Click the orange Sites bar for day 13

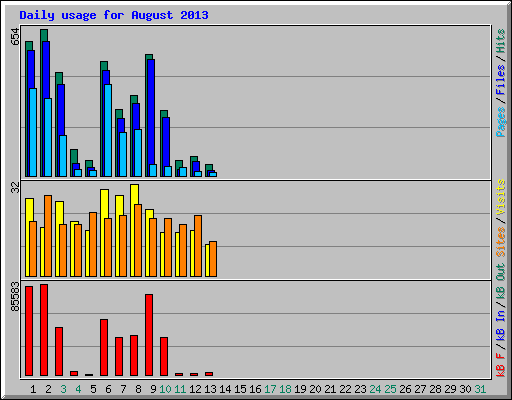(213, 259)
